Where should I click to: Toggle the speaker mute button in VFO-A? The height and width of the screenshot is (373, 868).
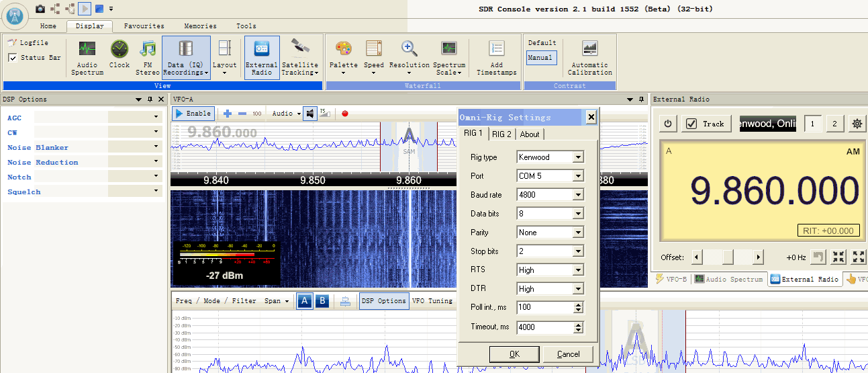(310, 114)
